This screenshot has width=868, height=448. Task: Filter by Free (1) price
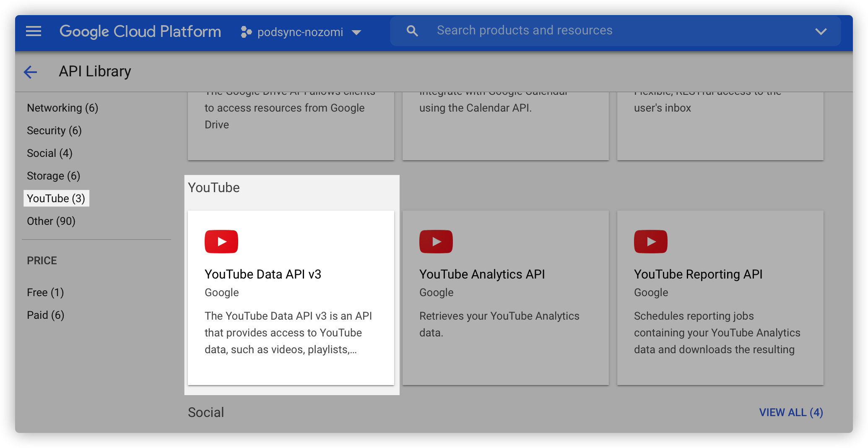pyautogui.click(x=45, y=292)
